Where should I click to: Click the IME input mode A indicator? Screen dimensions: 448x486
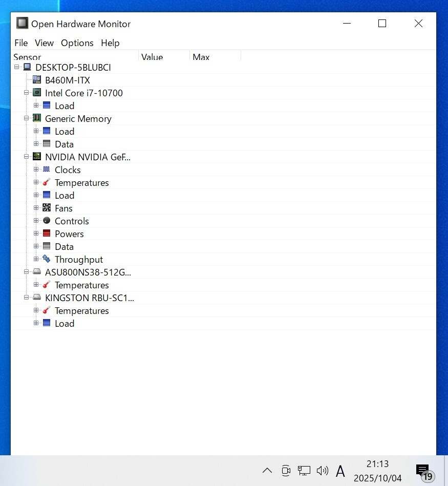(x=340, y=471)
